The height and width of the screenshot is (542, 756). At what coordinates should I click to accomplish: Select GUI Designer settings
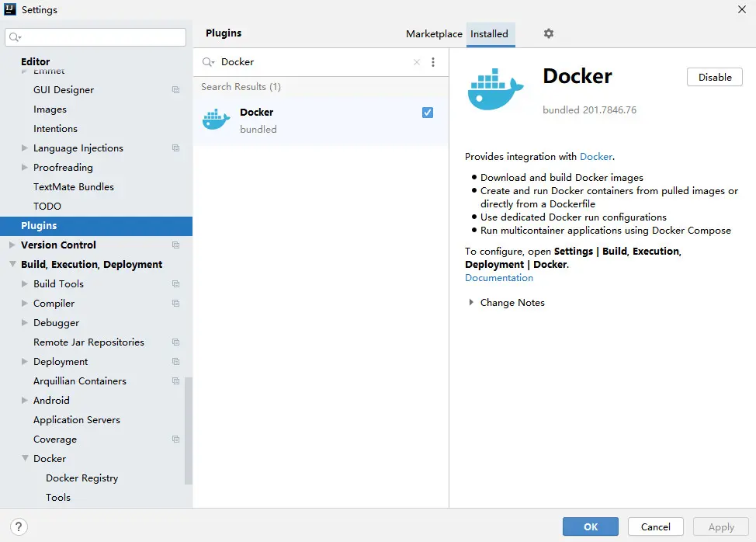(x=64, y=90)
